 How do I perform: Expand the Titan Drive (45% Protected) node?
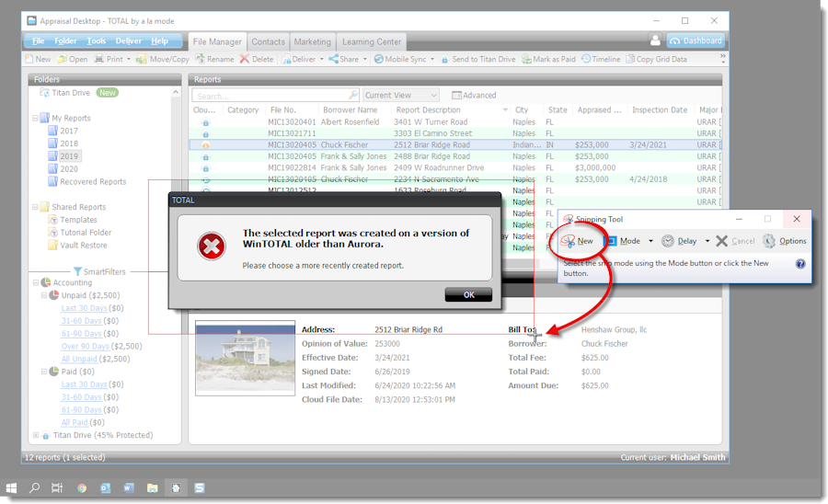click(x=36, y=435)
